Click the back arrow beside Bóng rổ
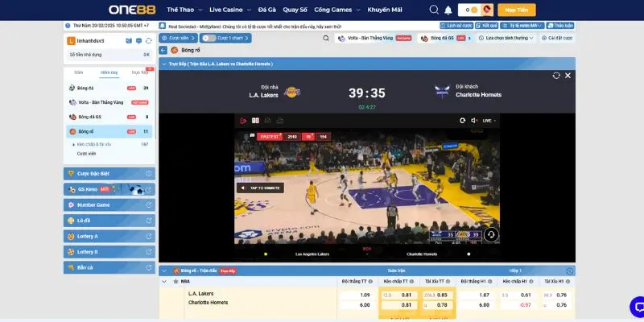 pos(163,50)
